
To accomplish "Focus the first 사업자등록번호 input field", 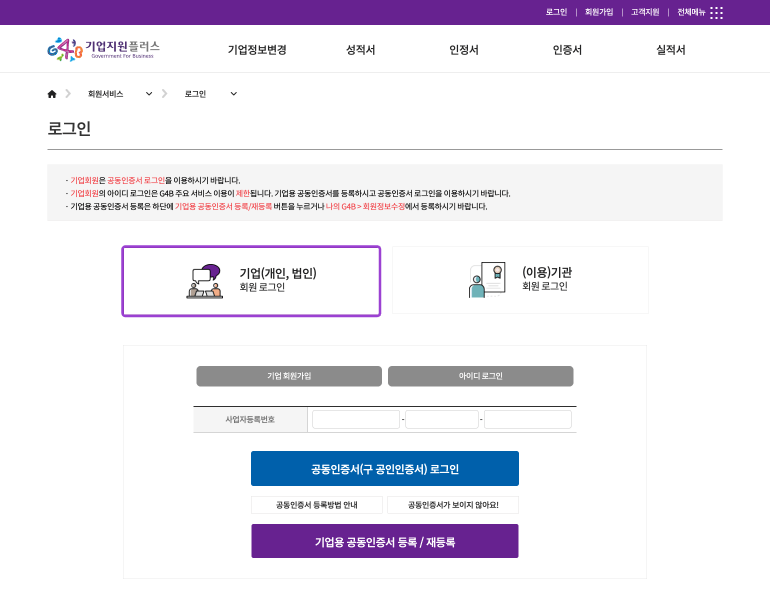I will pyautogui.click(x=355, y=420).
